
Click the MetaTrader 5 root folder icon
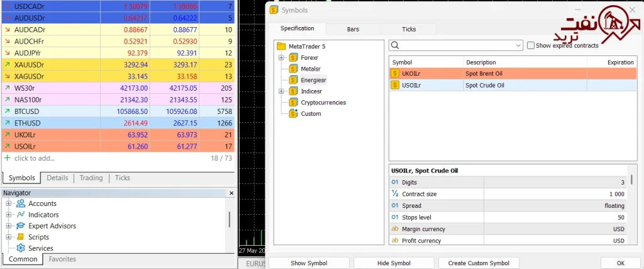tap(281, 46)
